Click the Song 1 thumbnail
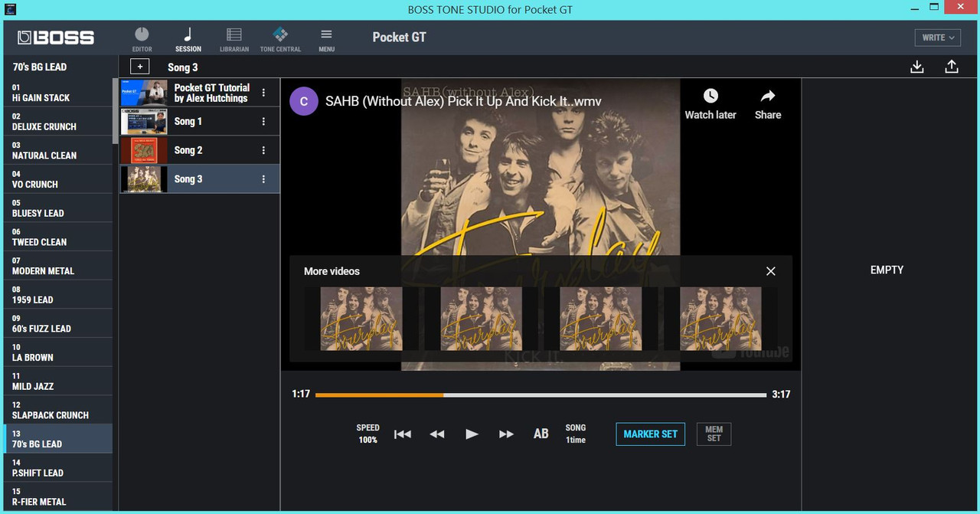The height and width of the screenshot is (514, 980). click(x=144, y=121)
